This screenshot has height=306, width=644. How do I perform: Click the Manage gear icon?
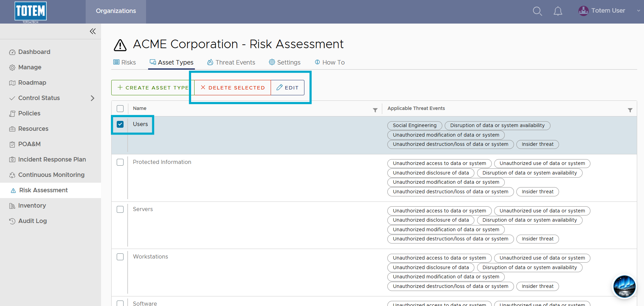pos(12,68)
